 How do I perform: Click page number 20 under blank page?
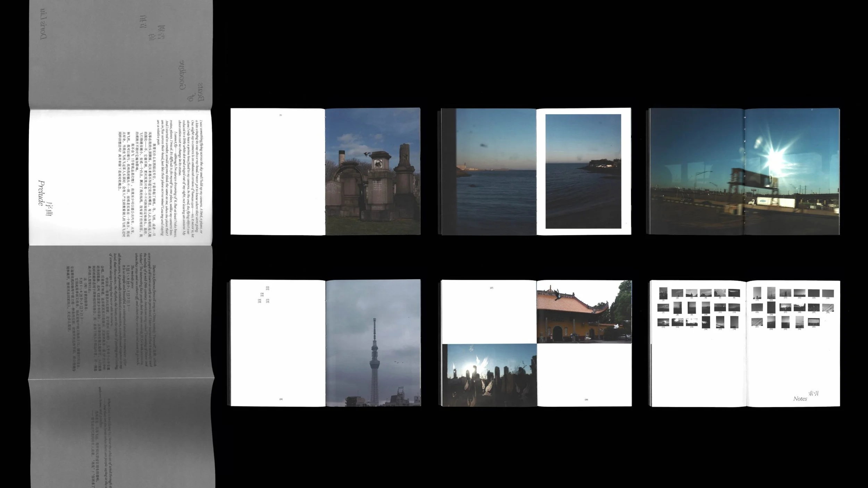(x=281, y=399)
